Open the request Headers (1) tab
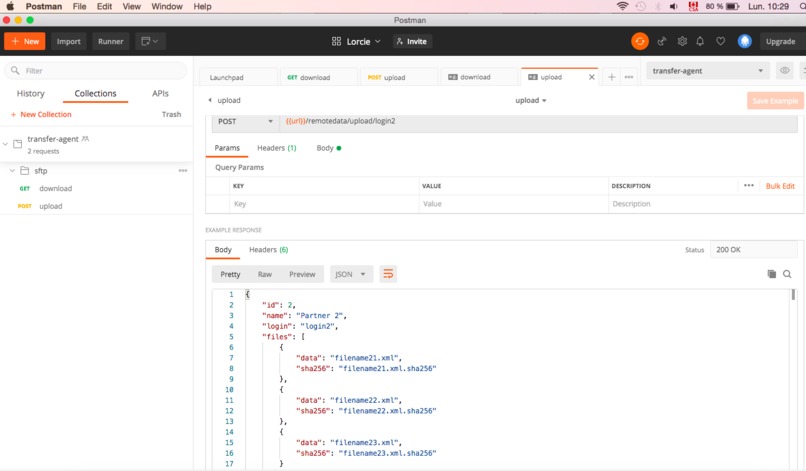806x471 pixels. (x=277, y=148)
